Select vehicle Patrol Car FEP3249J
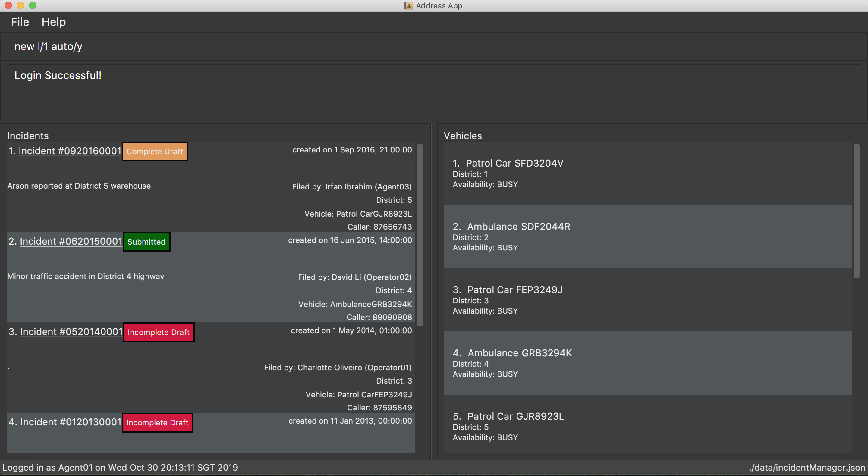Screen dimensions: 868x476 [x=647, y=300]
